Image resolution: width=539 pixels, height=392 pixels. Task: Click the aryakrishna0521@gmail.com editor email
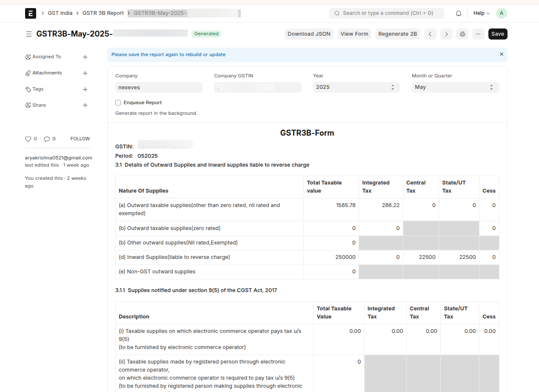[58, 158]
